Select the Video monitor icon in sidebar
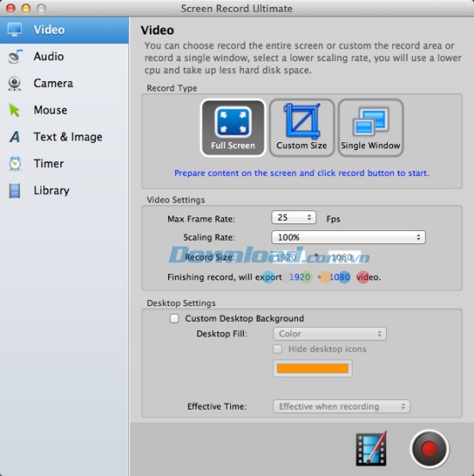474x476 pixels. pos(15,29)
